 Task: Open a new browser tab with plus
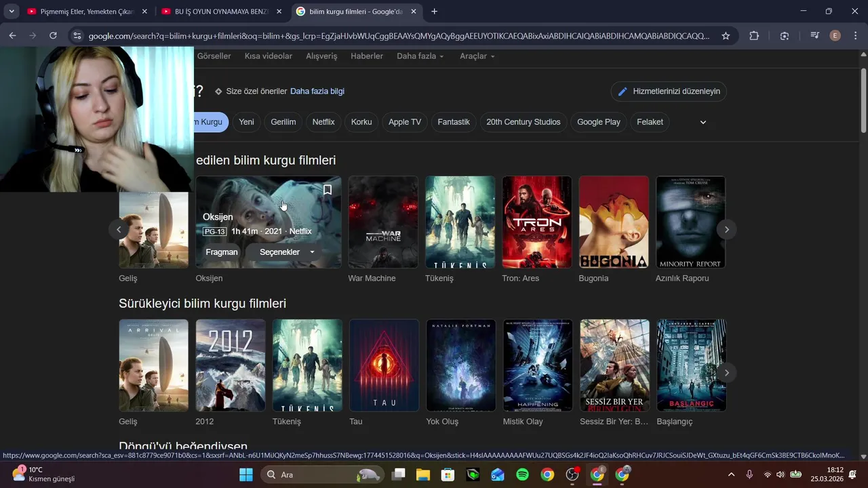[434, 12]
